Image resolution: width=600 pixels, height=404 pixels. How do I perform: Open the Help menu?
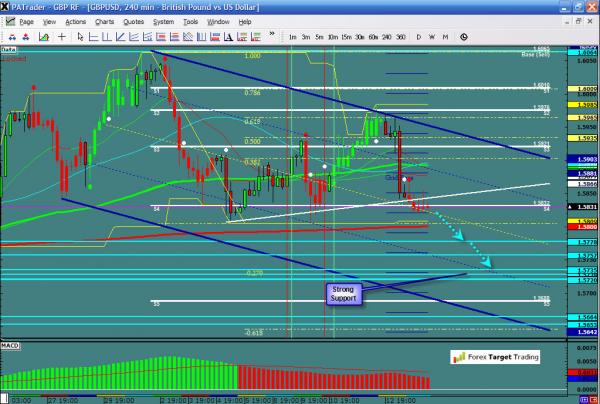pos(245,20)
